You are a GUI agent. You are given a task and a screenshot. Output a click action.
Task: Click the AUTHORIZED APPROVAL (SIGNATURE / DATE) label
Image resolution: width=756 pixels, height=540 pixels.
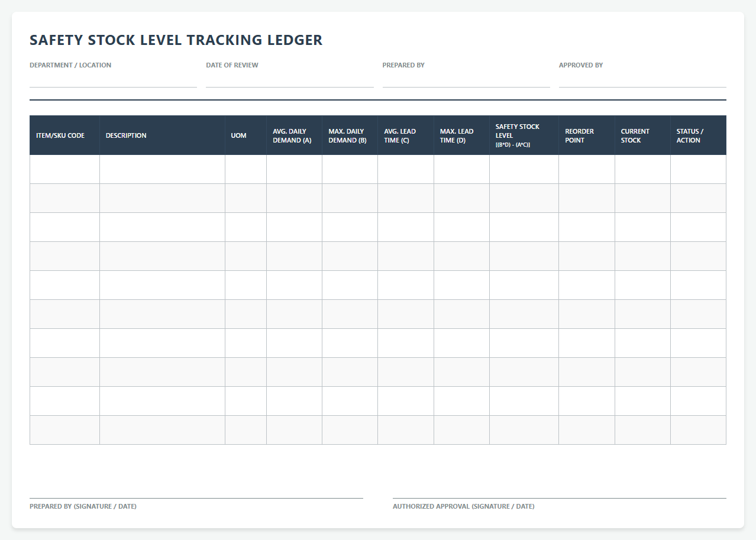(463, 506)
